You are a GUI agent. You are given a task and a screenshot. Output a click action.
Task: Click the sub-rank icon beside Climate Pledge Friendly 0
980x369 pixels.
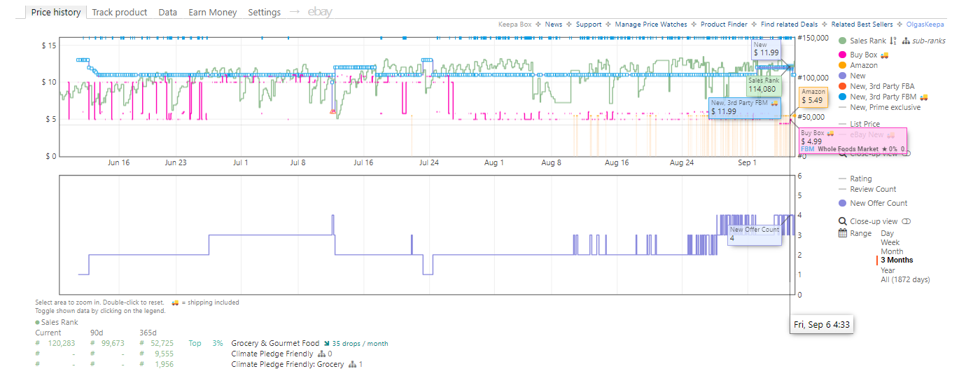[x=321, y=354]
